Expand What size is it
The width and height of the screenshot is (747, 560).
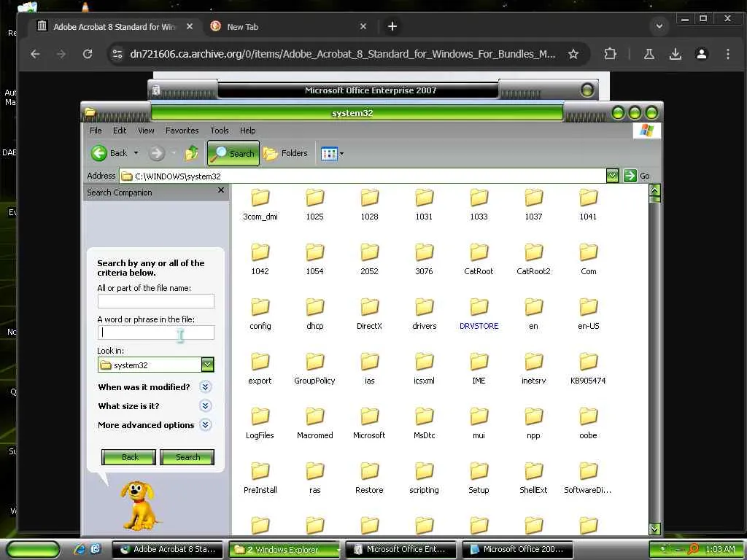[x=205, y=405]
